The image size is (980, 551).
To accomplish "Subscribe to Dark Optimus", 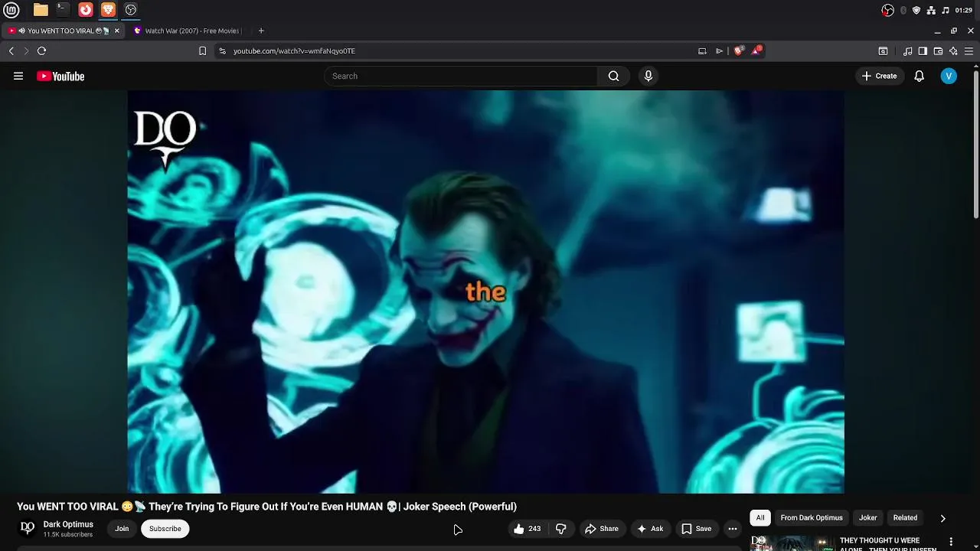I will tap(165, 528).
